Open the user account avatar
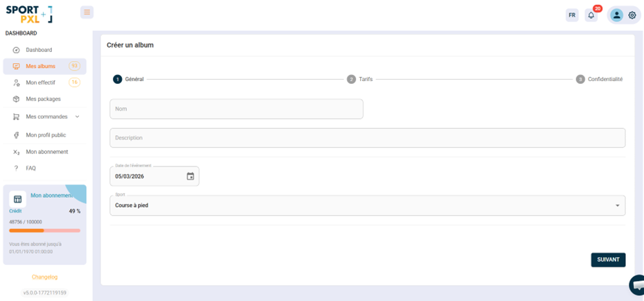 [x=616, y=15]
